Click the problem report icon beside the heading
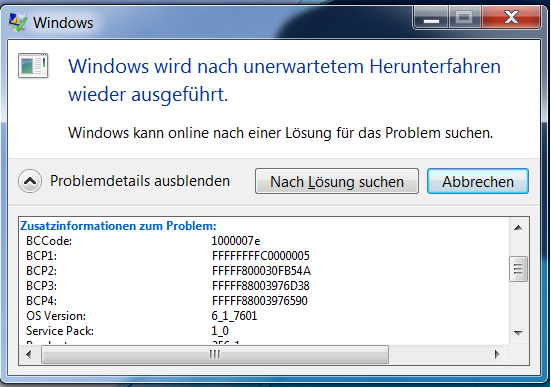The width and height of the screenshot is (551, 387). [x=33, y=66]
